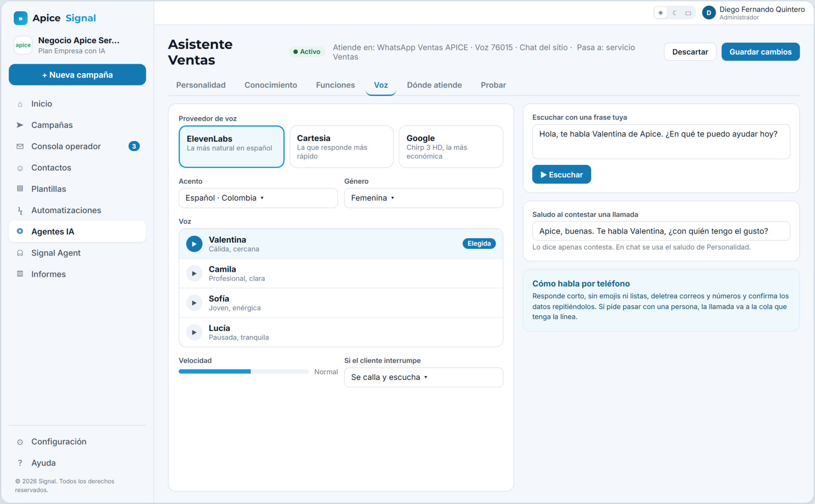
Task: Open Contactos via its sidebar icon
Action: click(x=20, y=168)
